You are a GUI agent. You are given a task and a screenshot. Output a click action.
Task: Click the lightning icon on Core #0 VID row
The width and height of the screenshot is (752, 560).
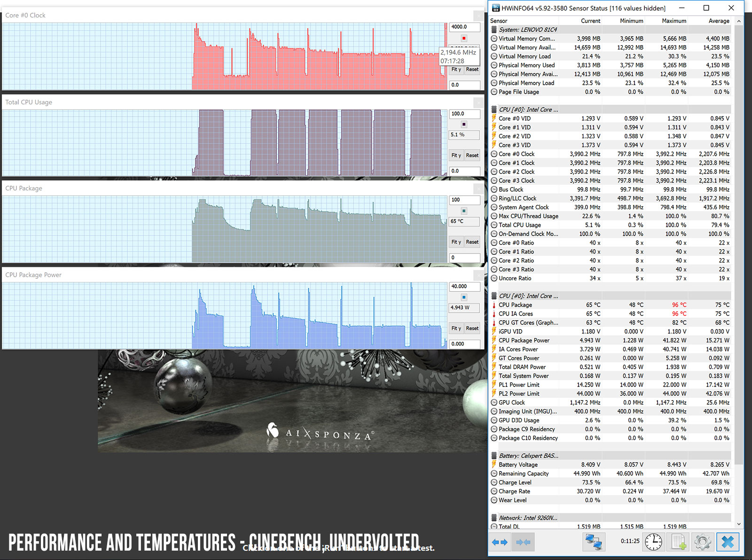tap(494, 118)
